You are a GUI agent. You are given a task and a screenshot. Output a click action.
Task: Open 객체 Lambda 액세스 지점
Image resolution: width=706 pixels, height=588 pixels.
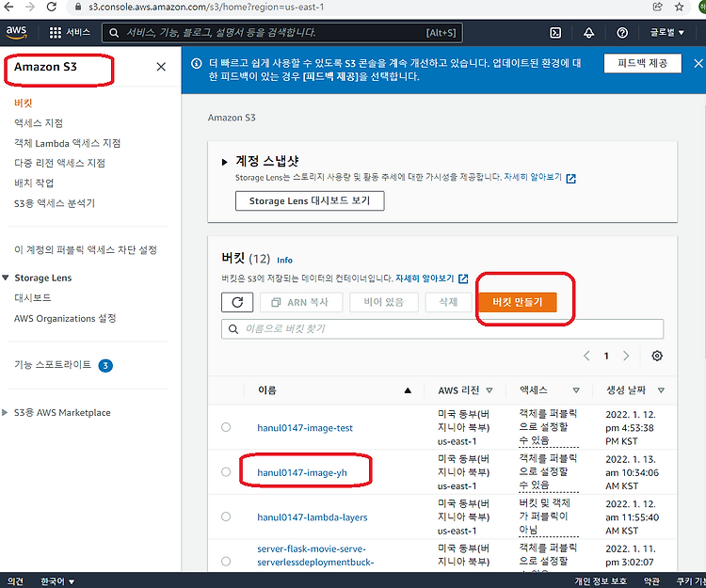[67, 143]
